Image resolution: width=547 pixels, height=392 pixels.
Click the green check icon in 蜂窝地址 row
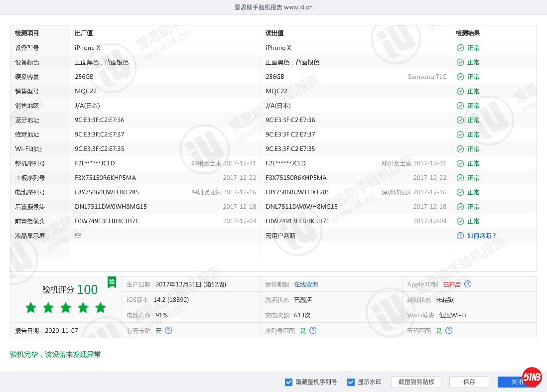[x=460, y=134]
